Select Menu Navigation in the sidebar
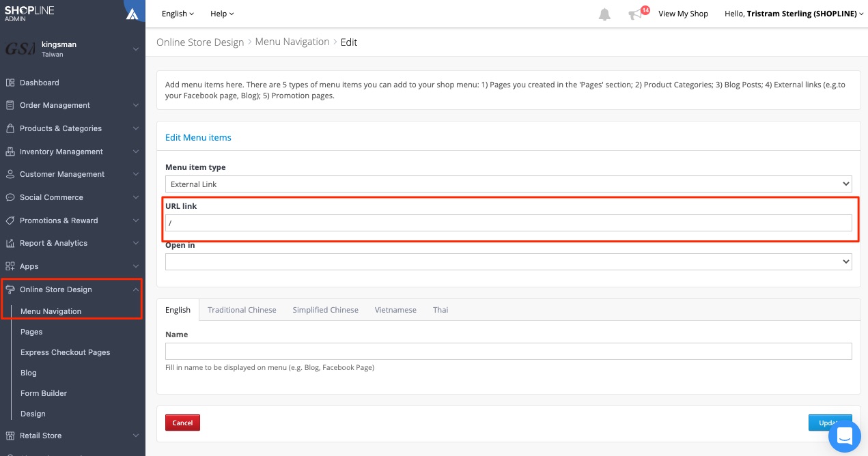 pyautogui.click(x=51, y=311)
